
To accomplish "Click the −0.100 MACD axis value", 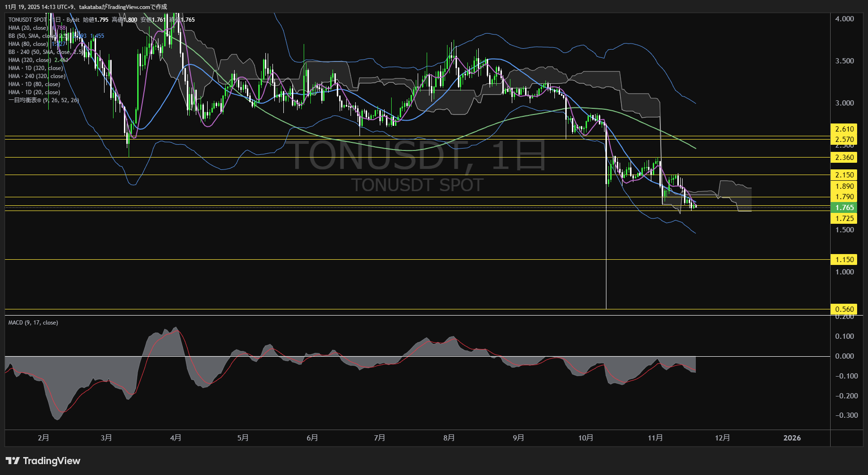I will pyautogui.click(x=846, y=376).
